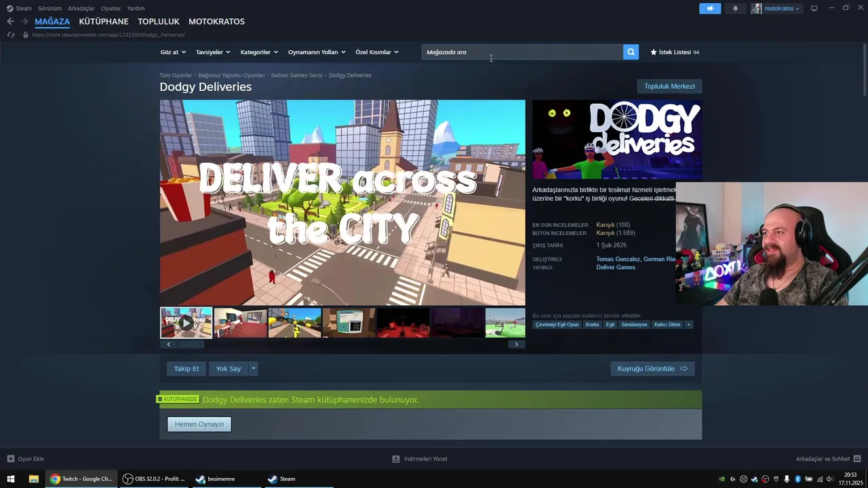Click the Korku tag
The width and height of the screenshot is (868, 488).
tap(593, 325)
